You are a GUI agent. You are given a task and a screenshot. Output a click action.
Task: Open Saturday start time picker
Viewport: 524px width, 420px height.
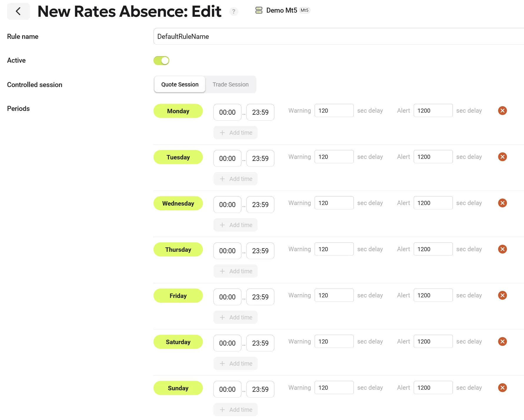click(x=227, y=343)
